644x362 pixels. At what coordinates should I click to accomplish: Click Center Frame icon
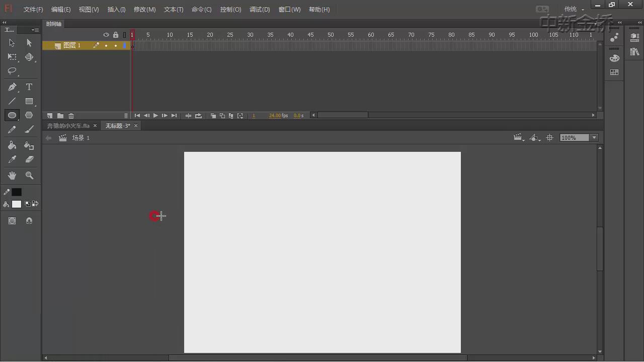click(189, 116)
